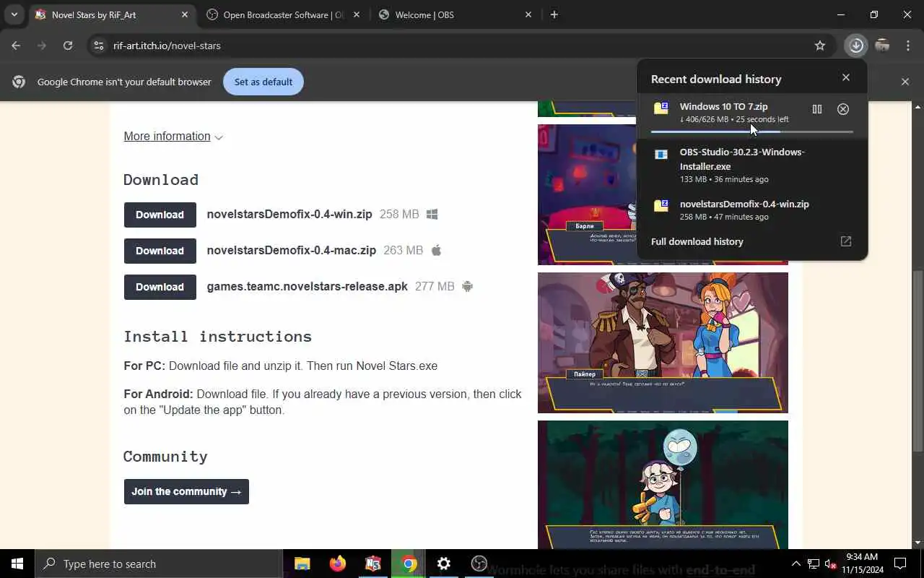
Task: Cancel the Windows 10 TO 7.zip download
Action: point(843,109)
